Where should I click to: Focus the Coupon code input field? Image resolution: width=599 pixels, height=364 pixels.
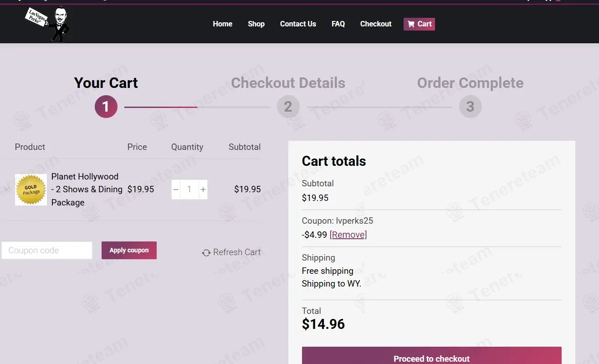pos(47,251)
